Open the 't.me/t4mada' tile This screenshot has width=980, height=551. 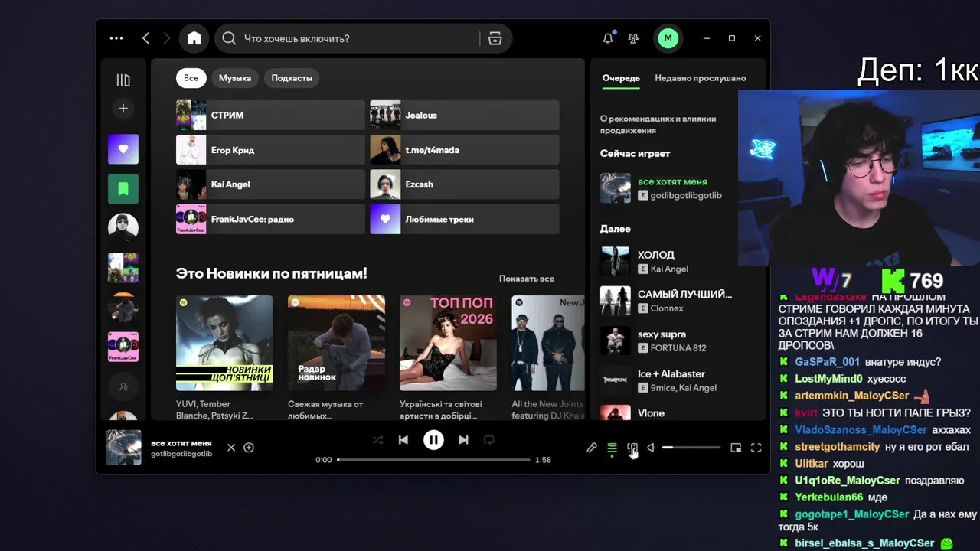point(465,150)
